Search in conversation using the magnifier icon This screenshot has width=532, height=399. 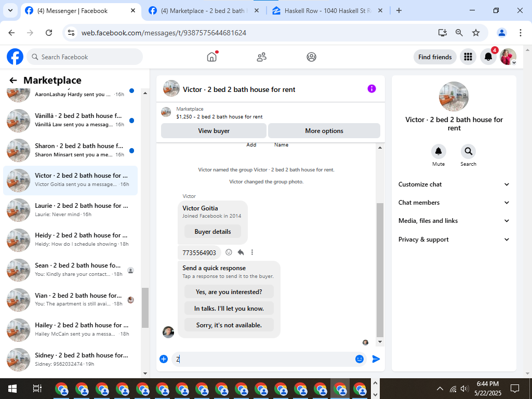pos(468,151)
